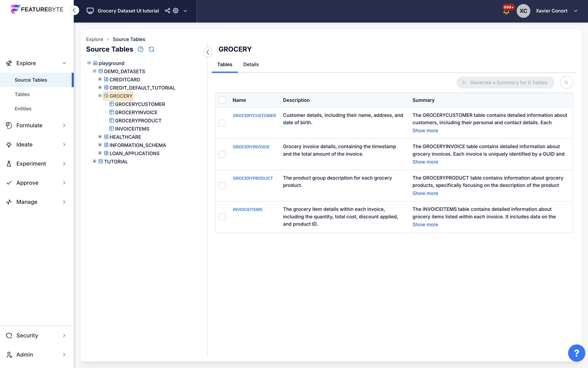Viewport: 588px width, 368px height.
Task: Show more of INVOICEITEMS summary
Action: click(425, 225)
